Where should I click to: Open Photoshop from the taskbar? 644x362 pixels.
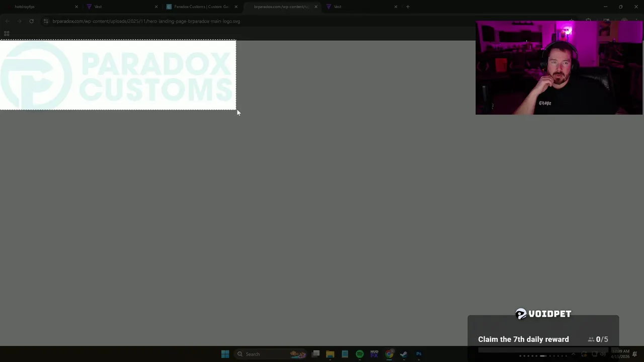coord(419,354)
